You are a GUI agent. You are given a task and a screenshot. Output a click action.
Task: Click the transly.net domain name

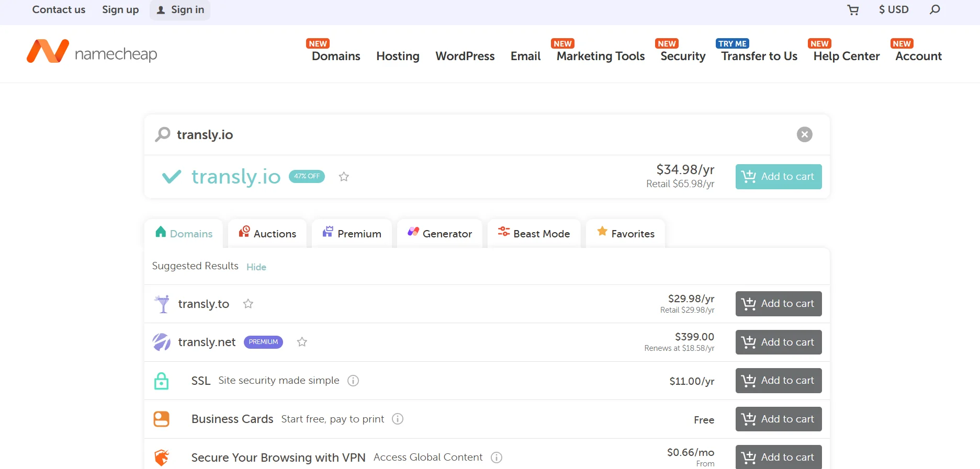coord(207,342)
